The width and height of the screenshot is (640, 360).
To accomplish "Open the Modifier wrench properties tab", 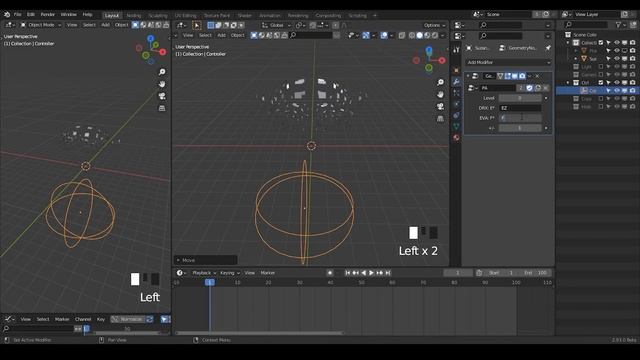I will 456,82.
